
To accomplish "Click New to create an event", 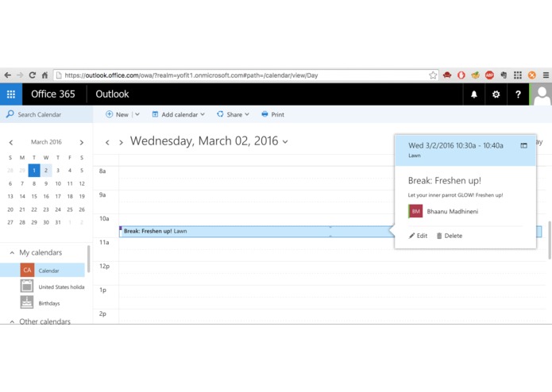I will pos(118,114).
